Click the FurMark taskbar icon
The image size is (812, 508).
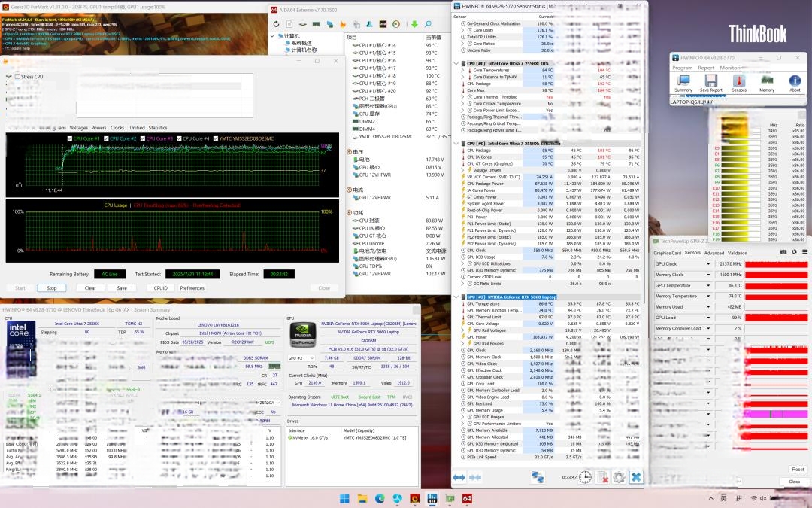point(414,499)
